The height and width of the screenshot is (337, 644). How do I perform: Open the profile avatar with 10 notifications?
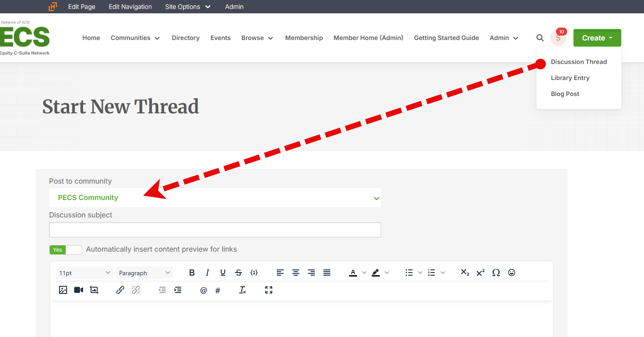pyautogui.click(x=558, y=38)
